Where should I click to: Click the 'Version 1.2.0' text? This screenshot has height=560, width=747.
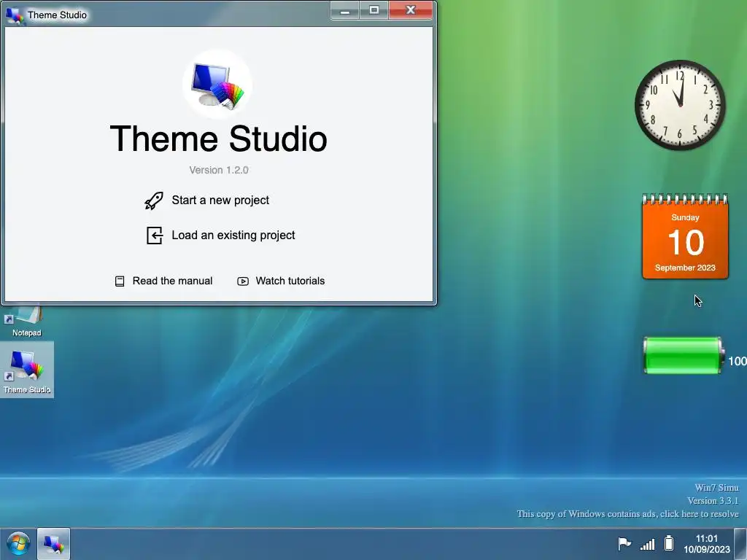(x=219, y=170)
